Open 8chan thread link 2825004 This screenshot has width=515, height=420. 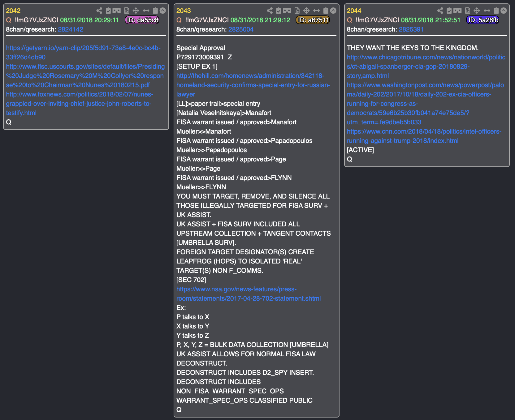[241, 29]
